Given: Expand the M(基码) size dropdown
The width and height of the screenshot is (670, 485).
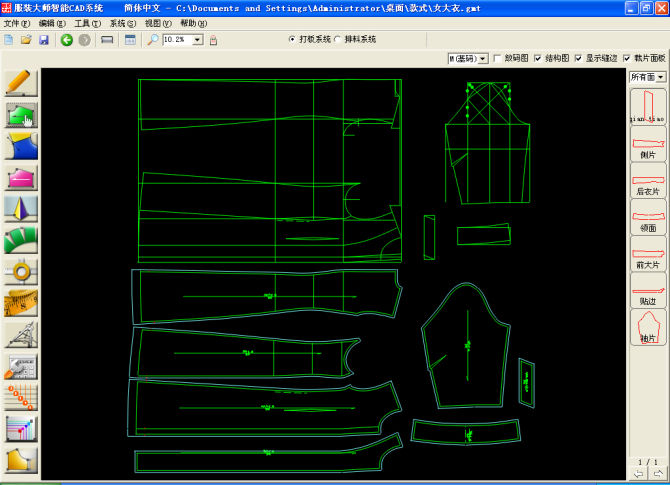Looking at the screenshot, I should [x=483, y=59].
